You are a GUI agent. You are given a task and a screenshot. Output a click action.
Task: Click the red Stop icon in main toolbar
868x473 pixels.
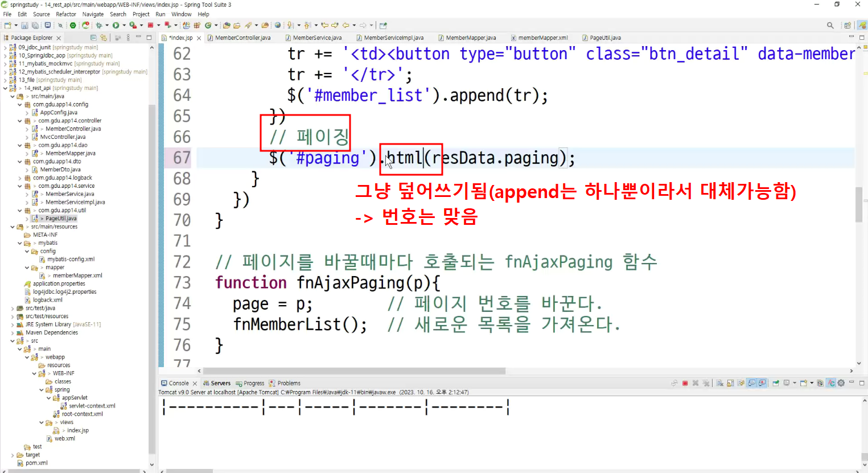[150, 25]
